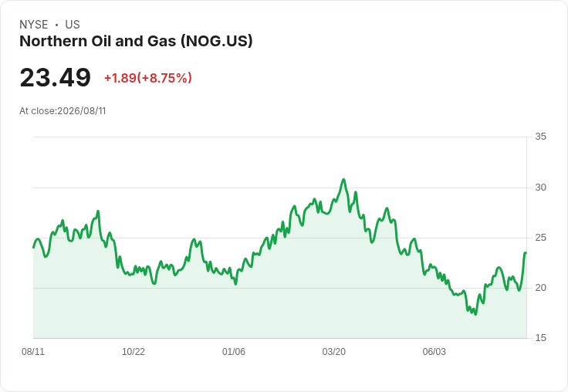Click the 15 price axis label
Image resolution: width=568 pixels, height=392 pixels.
click(541, 338)
